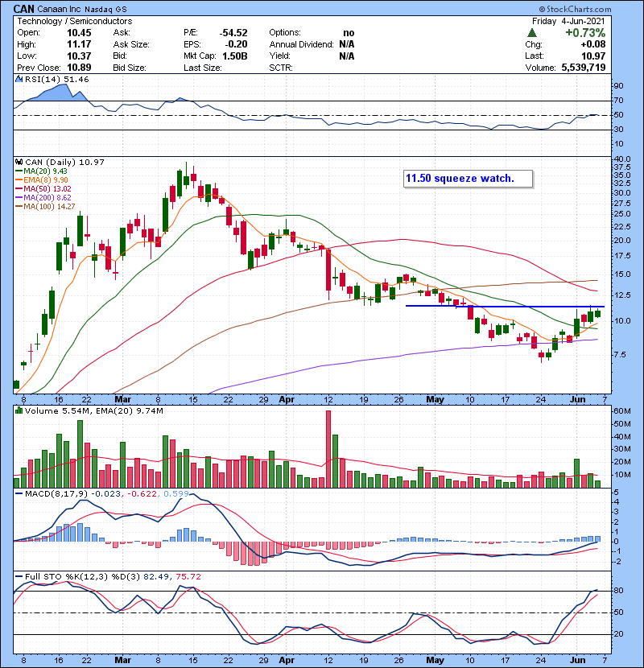This screenshot has width=644, height=668.
Task: Click the 60M volume axis label
Action: (621, 411)
